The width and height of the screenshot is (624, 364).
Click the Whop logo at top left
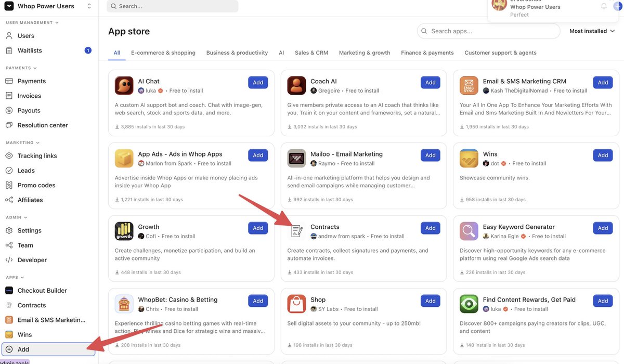(x=9, y=6)
